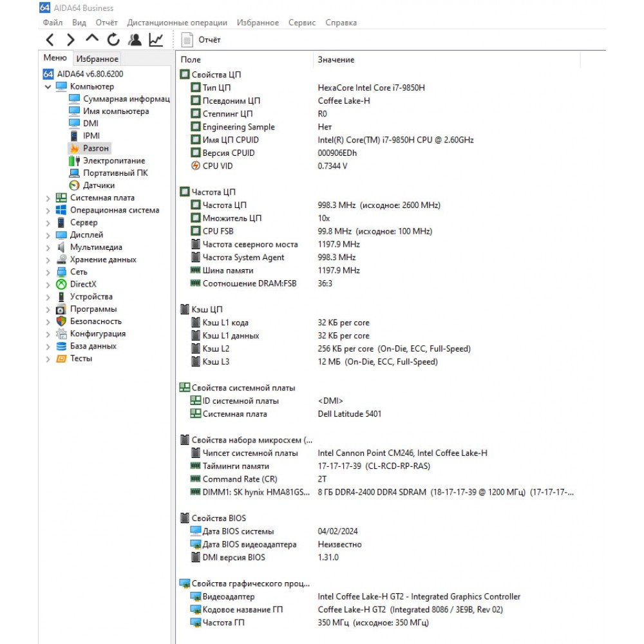Click the DirectX Xbox icon
This screenshot has width=644, height=644.
[61, 284]
